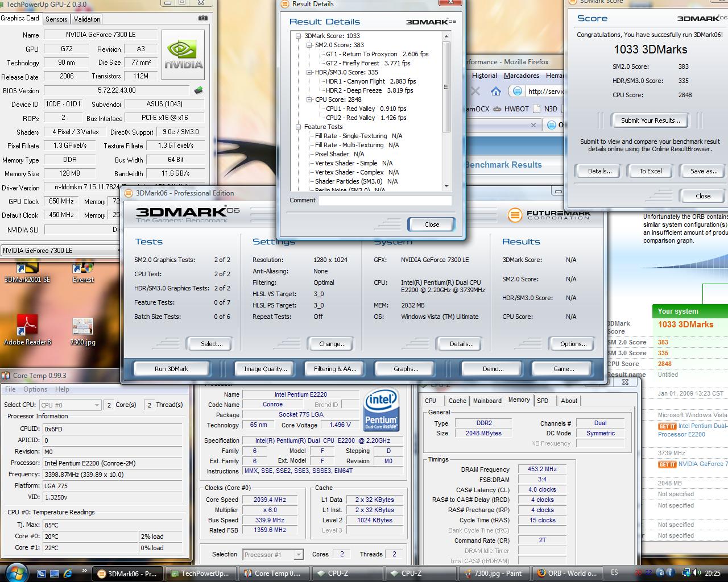This screenshot has height=582, width=728.
Task: Switch to the SPD tab in CPU-Z
Action: (543, 401)
